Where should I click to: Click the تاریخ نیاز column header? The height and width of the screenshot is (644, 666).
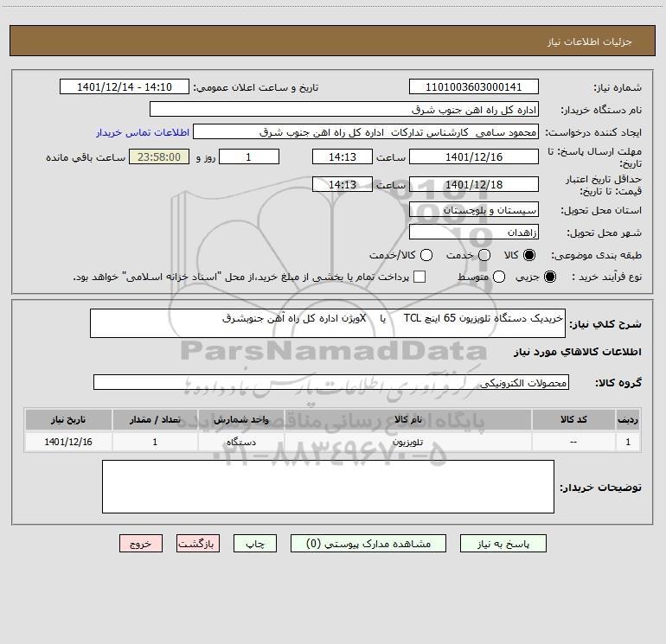point(68,419)
